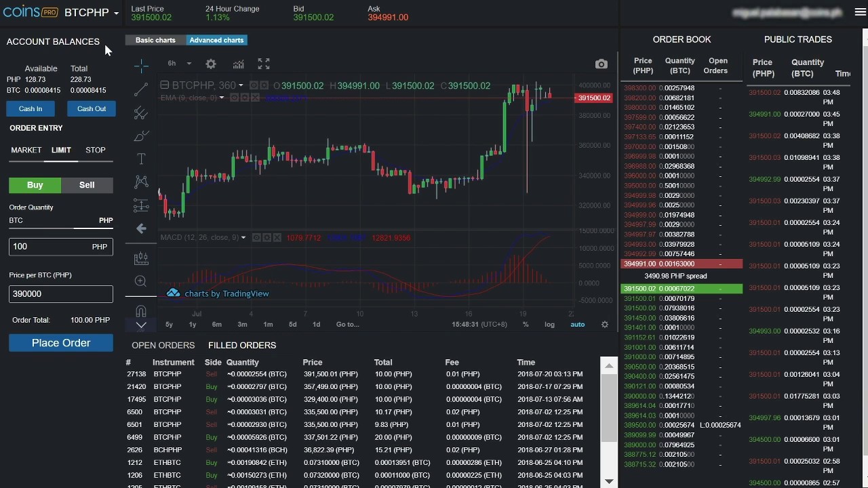This screenshot has width=868, height=488.
Task: Click the Place Order button
Action: tap(61, 343)
